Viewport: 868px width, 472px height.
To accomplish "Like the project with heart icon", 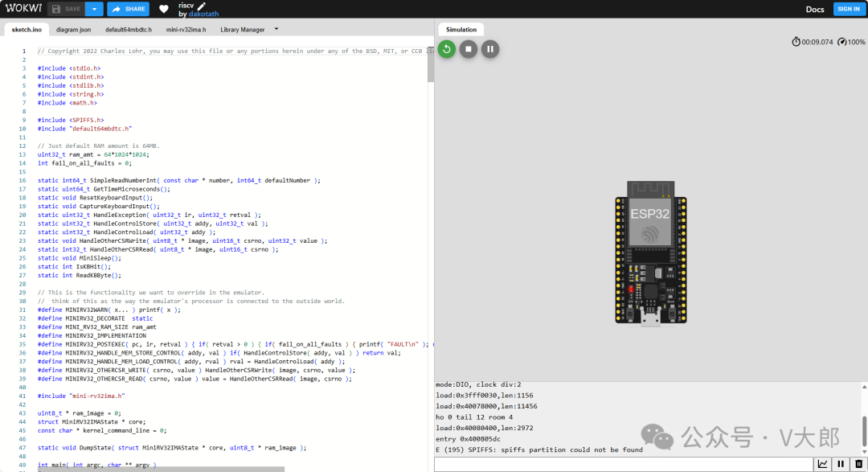I will (164, 9).
